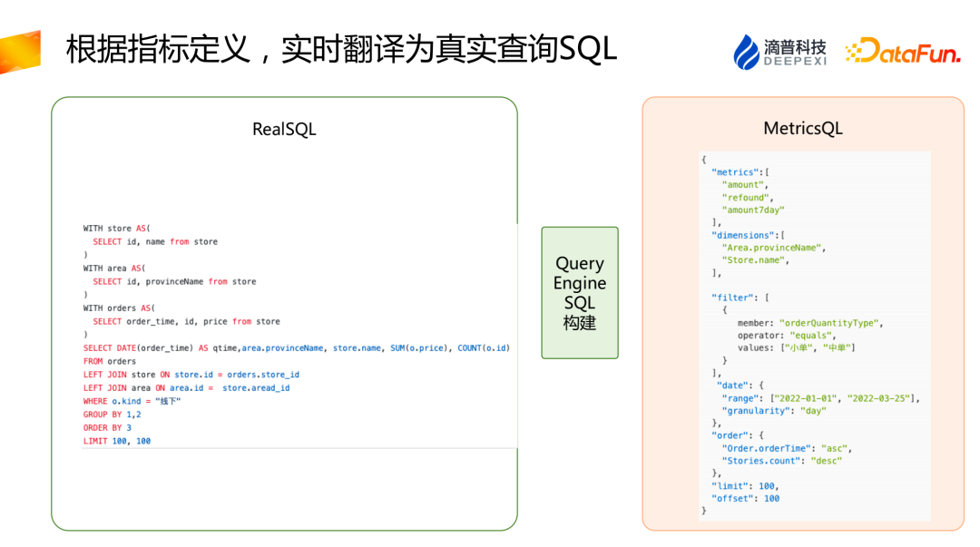Click the "granularity": "day" line
980x547 pixels.
click(774, 411)
